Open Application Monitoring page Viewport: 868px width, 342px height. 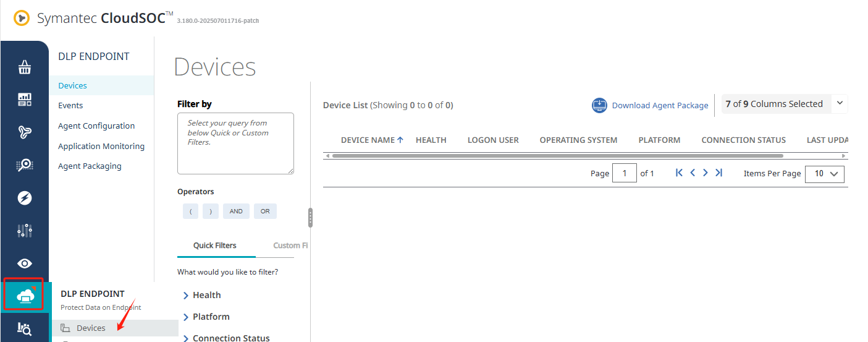101,146
